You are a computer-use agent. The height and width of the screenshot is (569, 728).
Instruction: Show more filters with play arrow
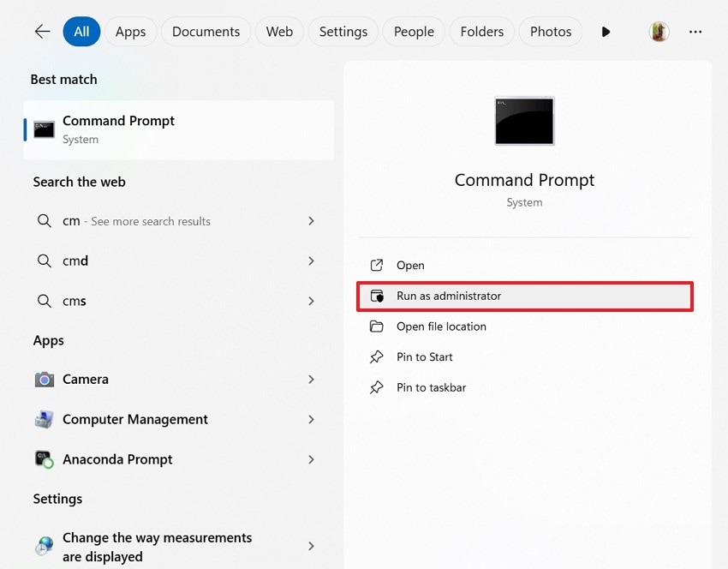(x=606, y=32)
